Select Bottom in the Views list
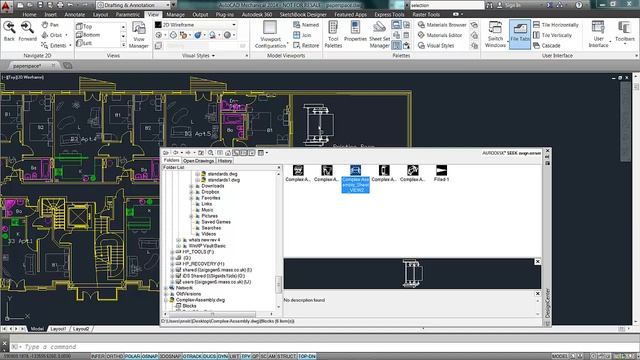The height and width of the screenshot is (360, 640). pyautogui.click(x=88, y=35)
